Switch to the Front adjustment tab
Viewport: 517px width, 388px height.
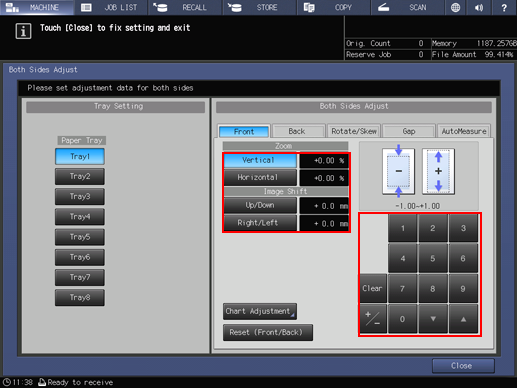point(244,131)
